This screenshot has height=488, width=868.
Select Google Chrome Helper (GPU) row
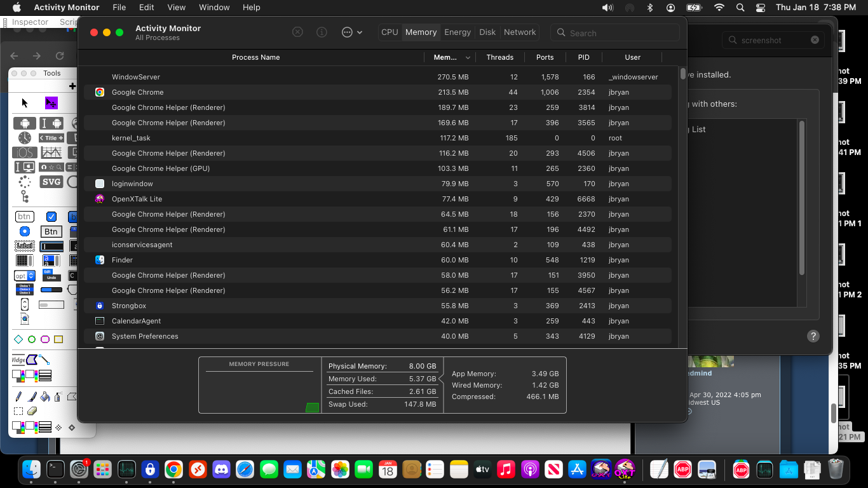377,168
